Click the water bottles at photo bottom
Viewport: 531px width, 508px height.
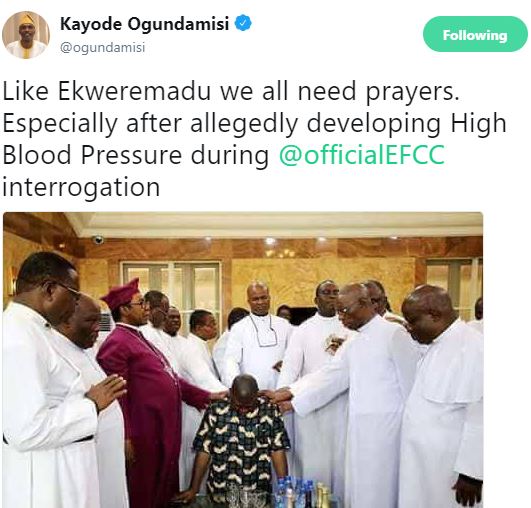tap(294, 493)
